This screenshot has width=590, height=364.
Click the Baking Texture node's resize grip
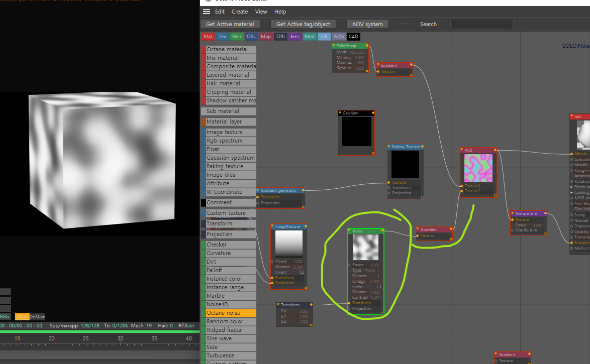(422, 197)
